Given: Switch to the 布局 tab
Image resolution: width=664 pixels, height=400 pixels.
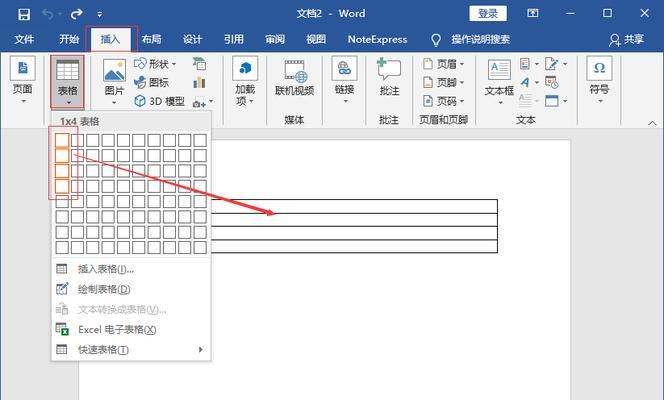Looking at the screenshot, I should 151,39.
